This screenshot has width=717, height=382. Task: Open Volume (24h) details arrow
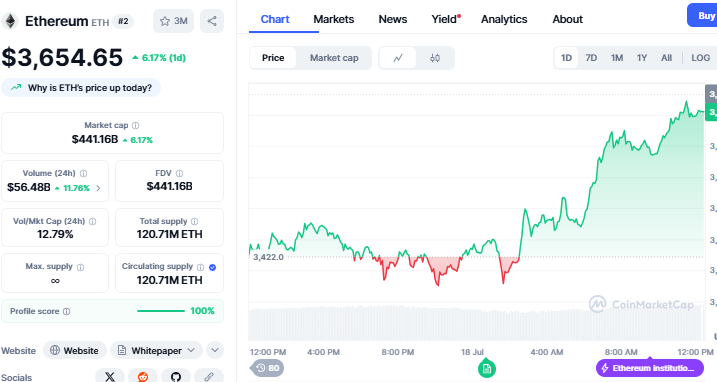point(98,188)
